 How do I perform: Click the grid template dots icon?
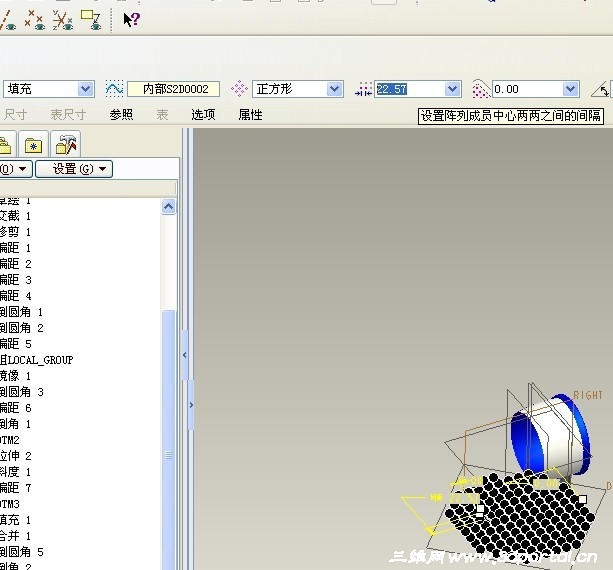coord(239,89)
